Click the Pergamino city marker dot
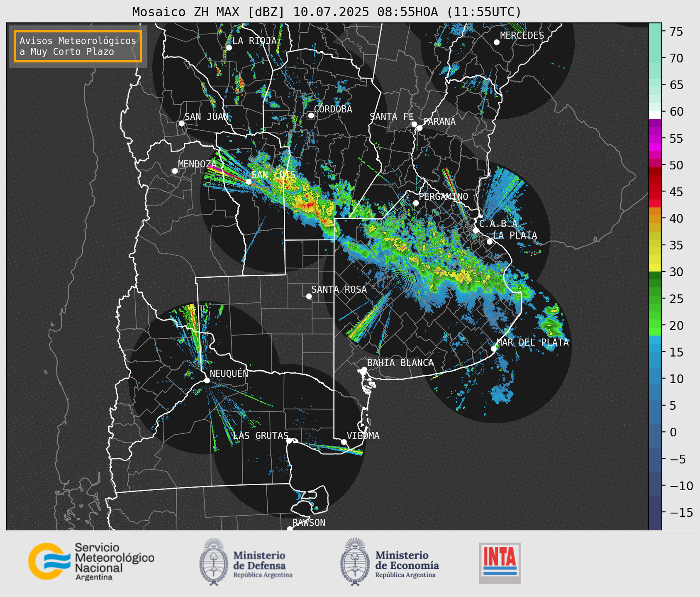 (x=416, y=203)
